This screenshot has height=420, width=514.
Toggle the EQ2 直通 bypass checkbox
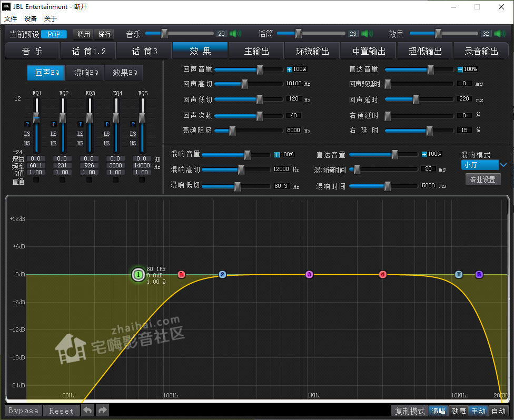tap(62, 180)
